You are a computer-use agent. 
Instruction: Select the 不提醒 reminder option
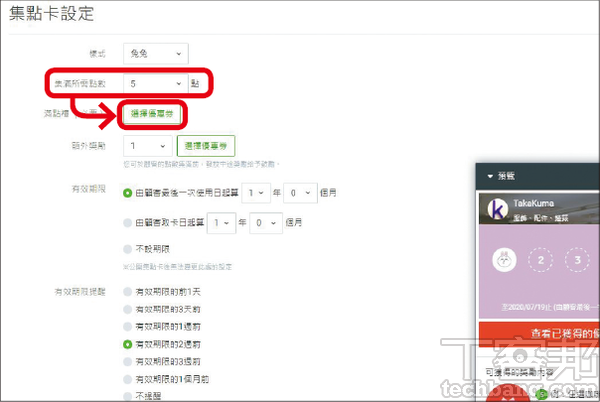(127, 396)
